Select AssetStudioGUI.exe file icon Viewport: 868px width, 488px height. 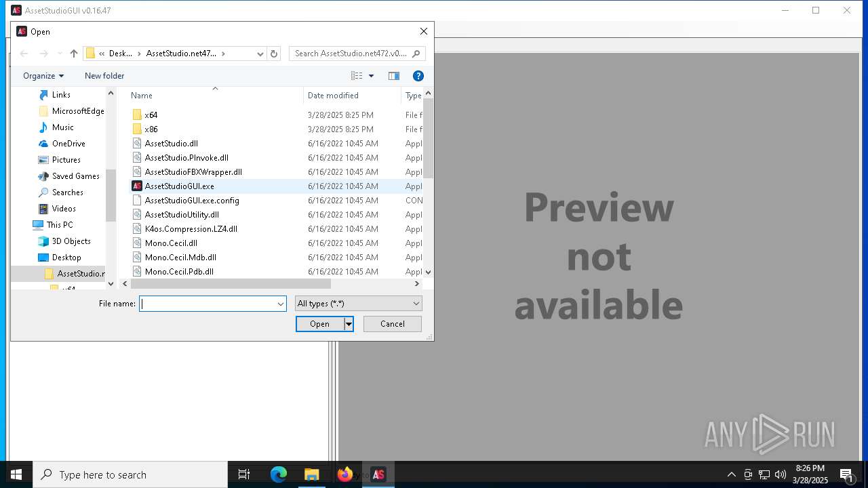pyautogui.click(x=137, y=186)
